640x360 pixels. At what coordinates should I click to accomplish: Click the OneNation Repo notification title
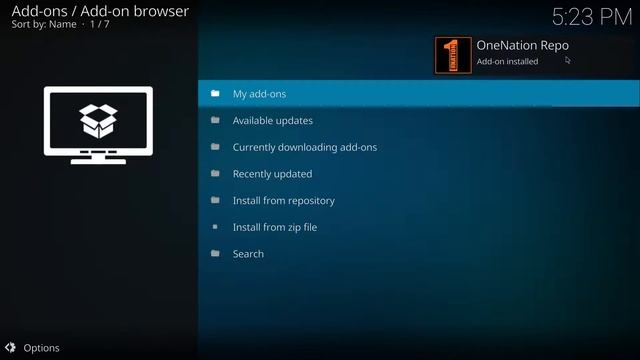(x=522, y=45)
